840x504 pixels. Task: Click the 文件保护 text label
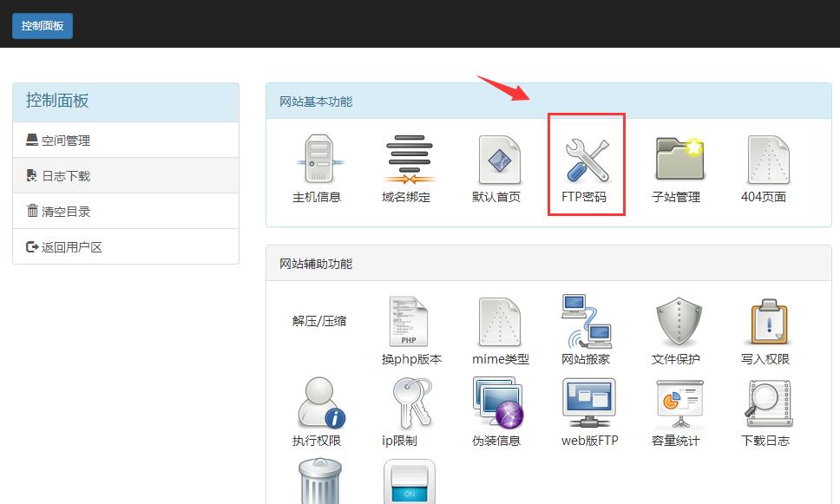[x=675, y=359]
